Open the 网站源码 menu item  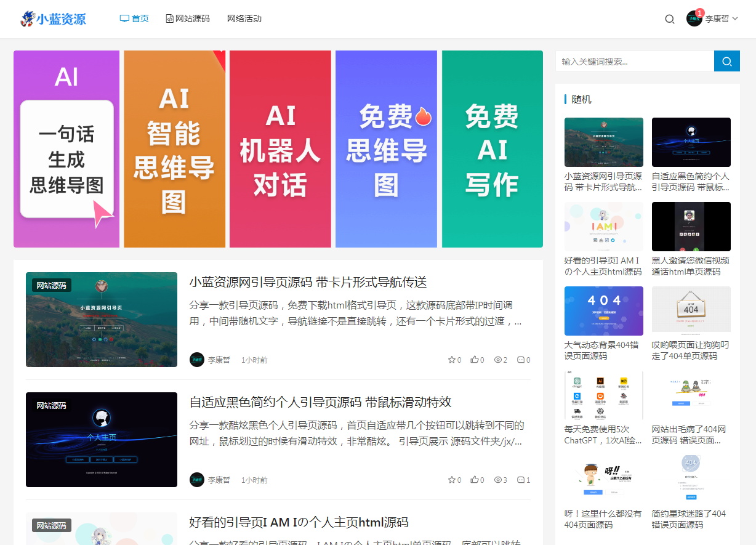click(188, 18)
